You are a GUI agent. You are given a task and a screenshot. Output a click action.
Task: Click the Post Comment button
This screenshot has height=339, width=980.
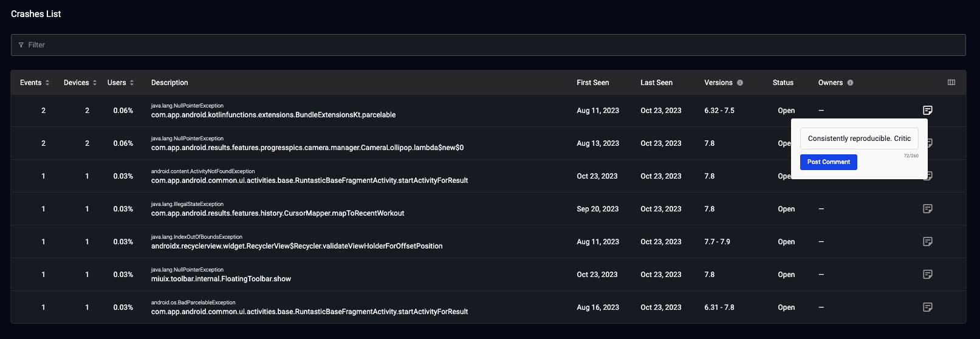[829, 162]
